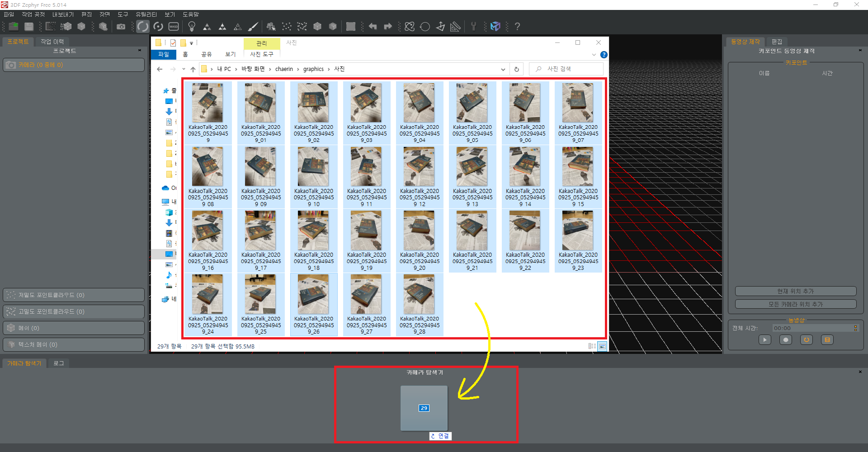Switch Explorer to details view icon
This screenshot has width=868, height=452.
click(592, 346)
